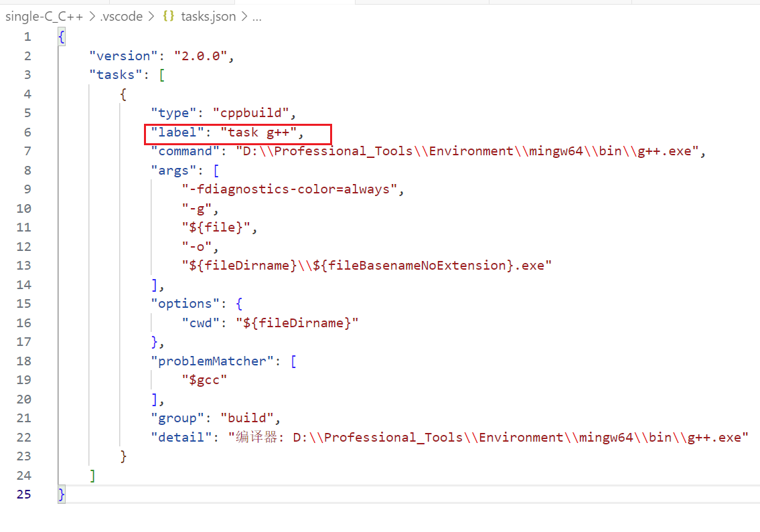Click the fileBasenameNoExtension output path argument
760x532 pixels.
pyautogui.click(x=366, y=266)
